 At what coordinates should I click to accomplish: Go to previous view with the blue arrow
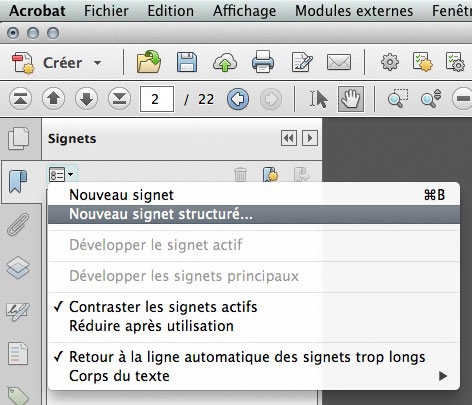(x=238, y=99)
